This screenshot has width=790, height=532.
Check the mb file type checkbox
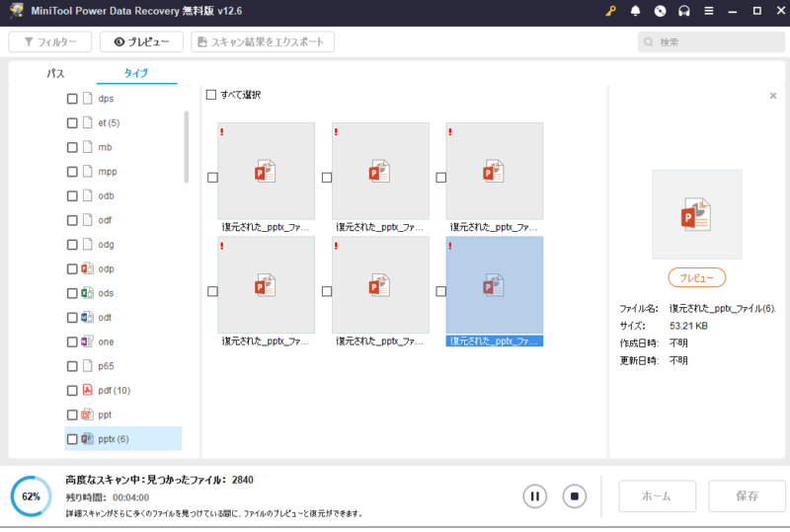[72, 147]
